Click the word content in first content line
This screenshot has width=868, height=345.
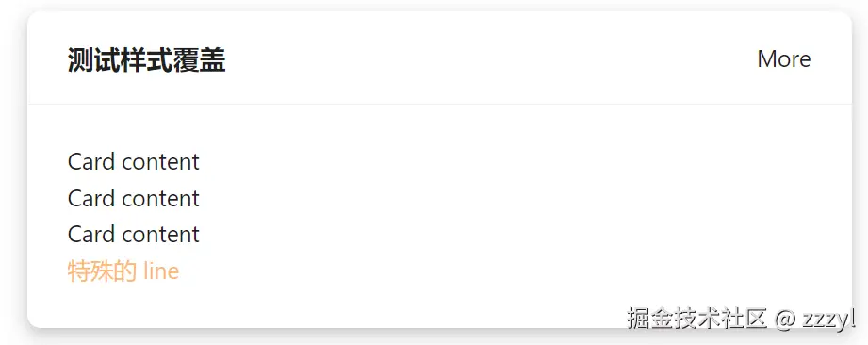click(160, 162)
